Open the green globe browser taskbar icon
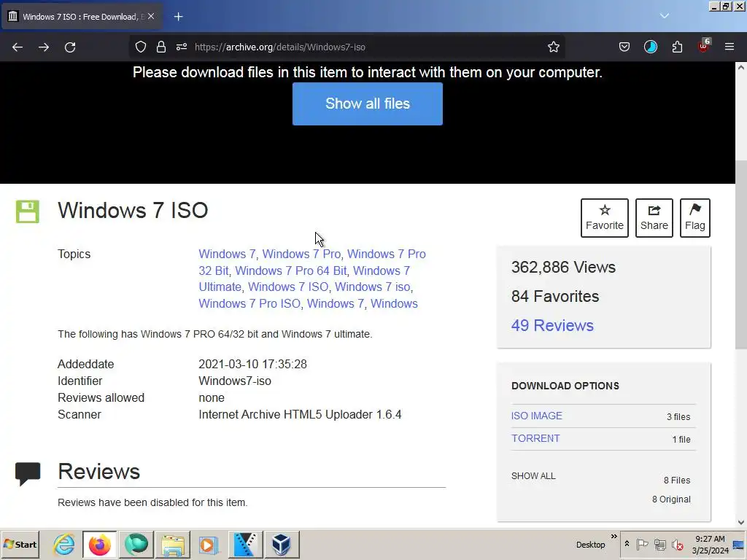The width and height of the screenshot is (747, 560). click(x=136, y=544)
